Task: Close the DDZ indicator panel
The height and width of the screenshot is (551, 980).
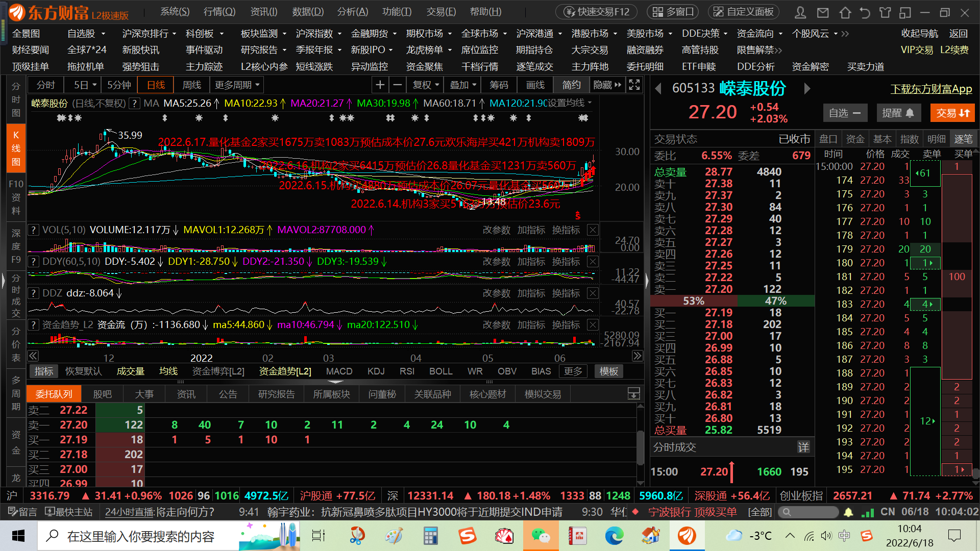Action: (x=593, y=293)
